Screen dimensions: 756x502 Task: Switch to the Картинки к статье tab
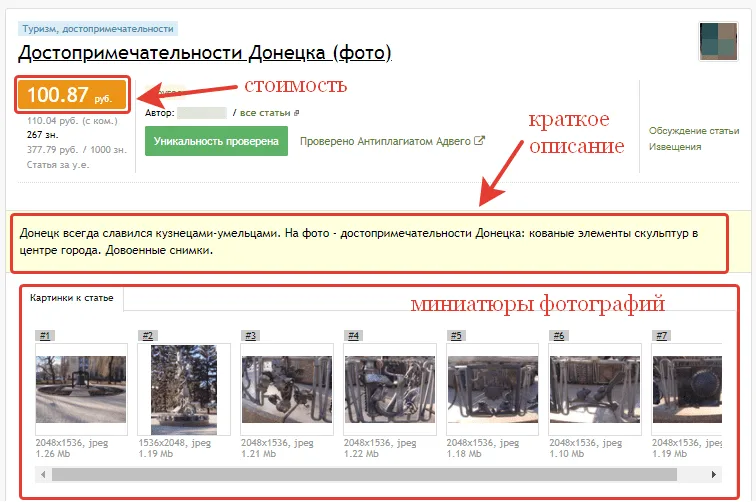click(72, 298)
